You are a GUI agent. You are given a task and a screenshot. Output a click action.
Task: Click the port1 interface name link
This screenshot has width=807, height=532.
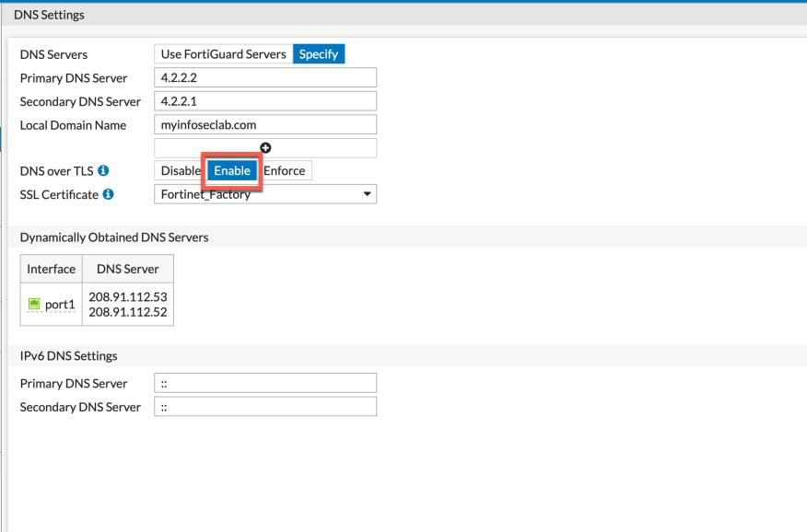tap(58, 306)
